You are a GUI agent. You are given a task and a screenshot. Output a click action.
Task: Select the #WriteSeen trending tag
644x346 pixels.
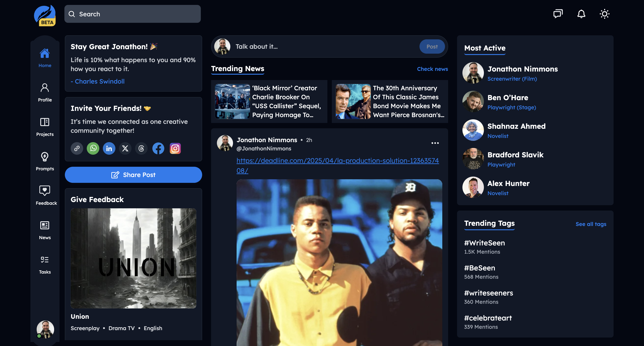484,243
